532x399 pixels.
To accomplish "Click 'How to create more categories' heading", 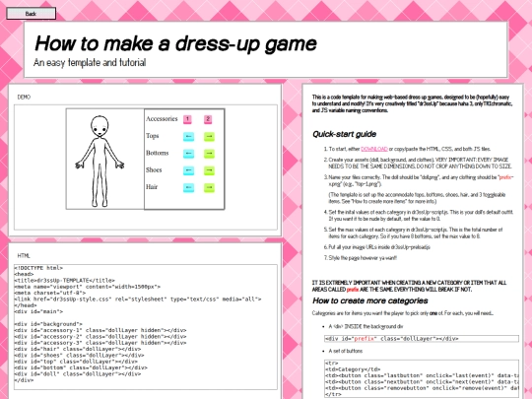I will [x=369, y=300].
